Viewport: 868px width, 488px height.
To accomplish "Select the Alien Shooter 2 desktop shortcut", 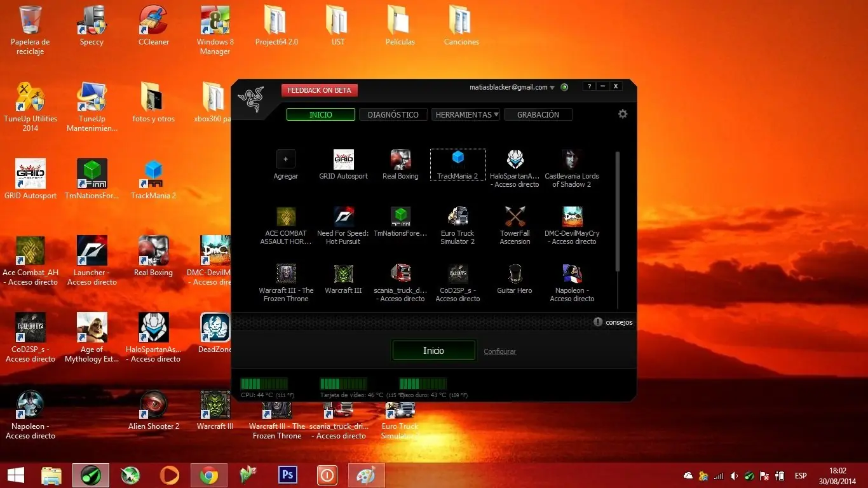I will pyautogui.click(x=154, y=410).
